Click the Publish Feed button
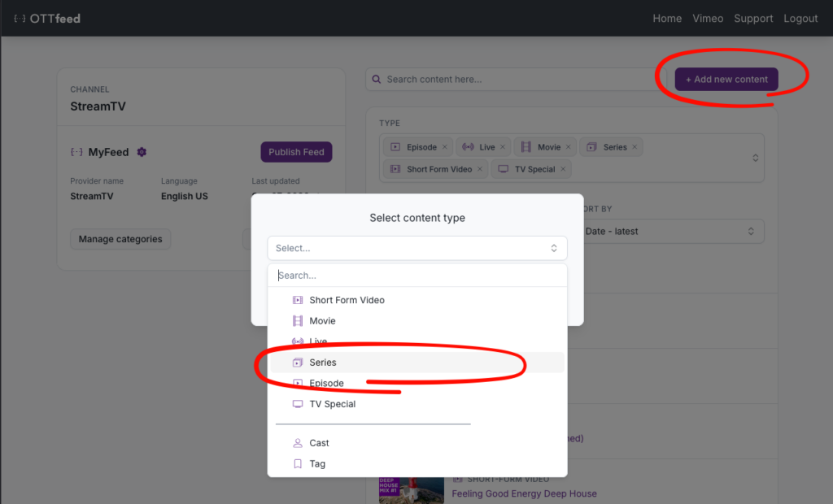 (296, 152)
